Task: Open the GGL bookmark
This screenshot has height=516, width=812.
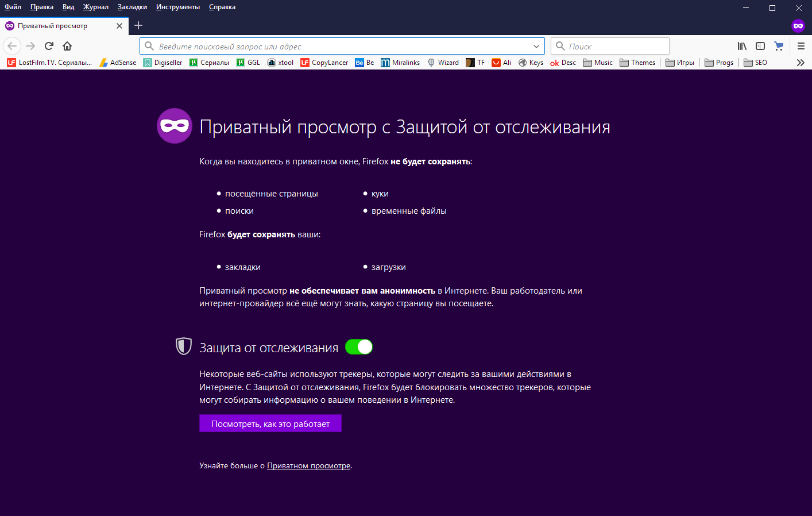Action: tap(249, 63)
